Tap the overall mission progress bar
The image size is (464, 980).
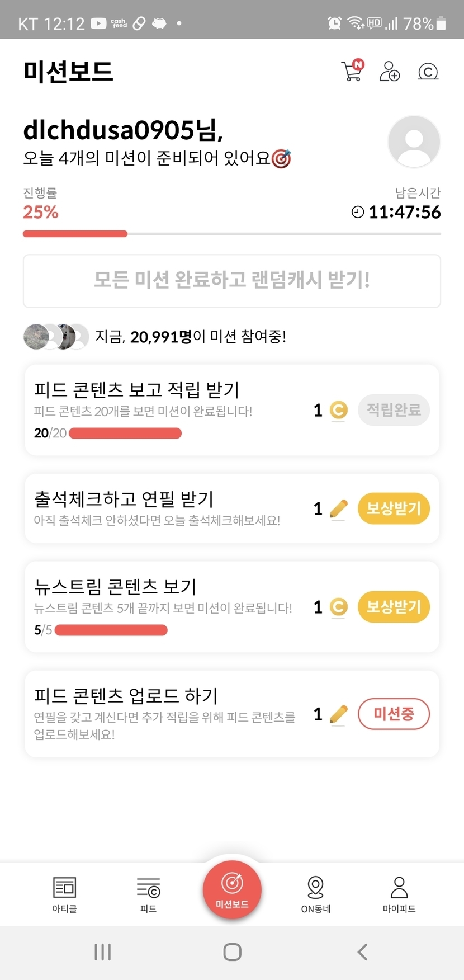pyautogui.click(x=231, y=234)
